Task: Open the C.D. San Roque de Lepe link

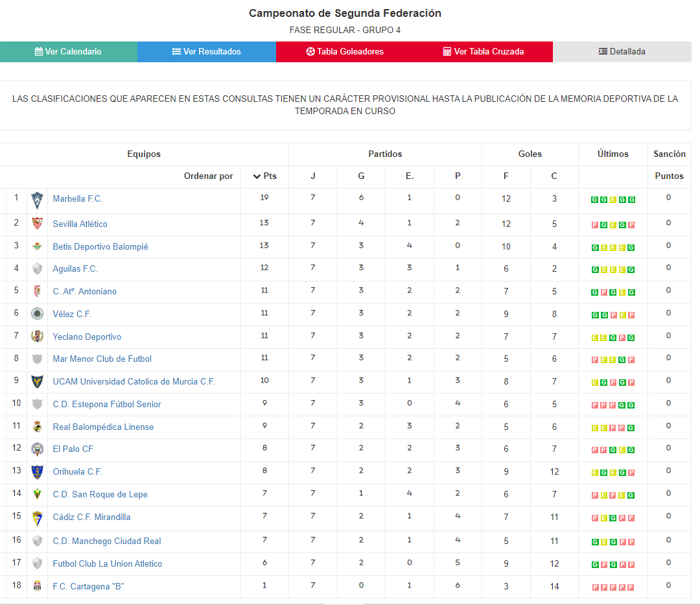Action: [100, 494]
